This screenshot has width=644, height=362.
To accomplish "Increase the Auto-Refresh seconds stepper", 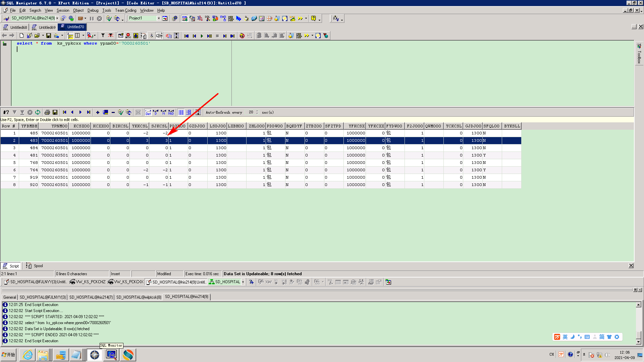I will [x=257, y=111].
